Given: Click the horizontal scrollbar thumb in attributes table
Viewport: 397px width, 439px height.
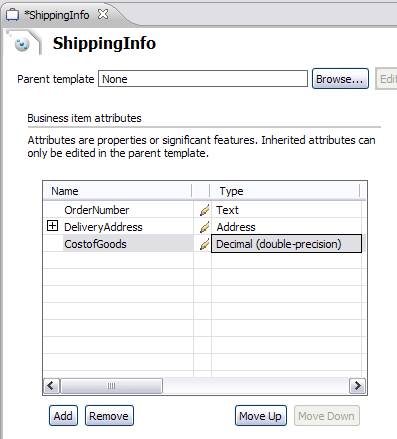Looking at the screenshot, I should click(111, 386).
